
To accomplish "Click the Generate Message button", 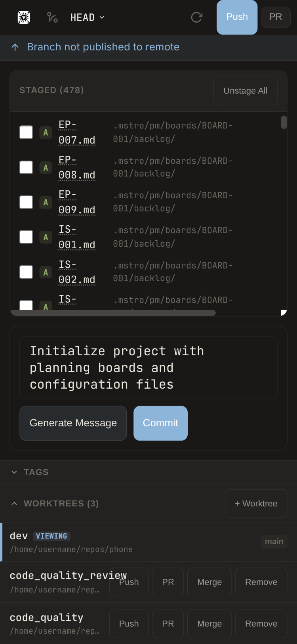I will click(x=73, y=423).
